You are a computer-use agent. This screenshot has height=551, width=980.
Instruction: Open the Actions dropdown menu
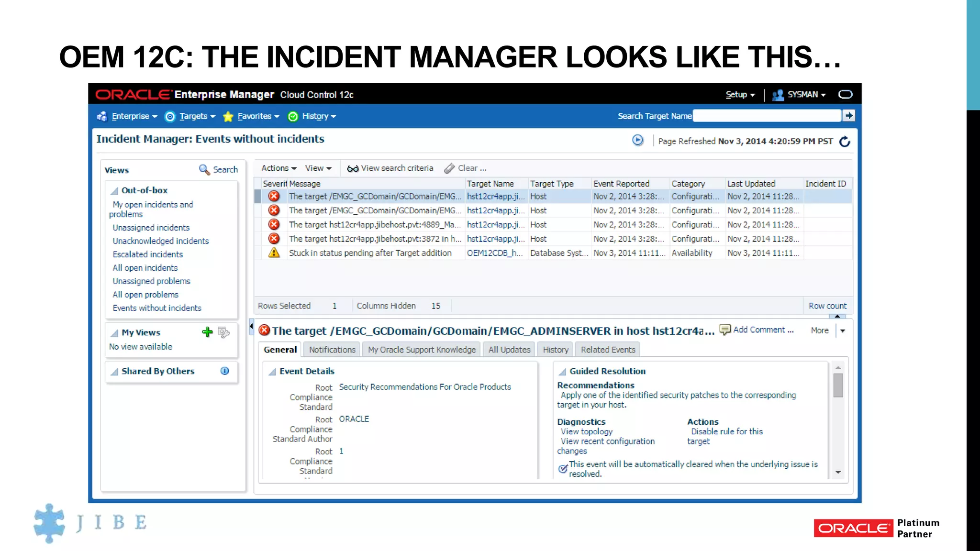point(278,168)
